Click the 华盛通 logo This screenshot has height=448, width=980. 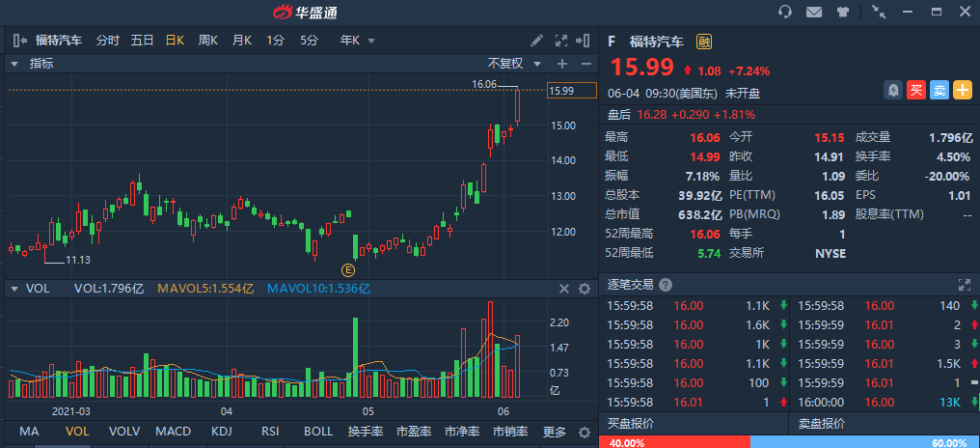click(x=307, y=12)
